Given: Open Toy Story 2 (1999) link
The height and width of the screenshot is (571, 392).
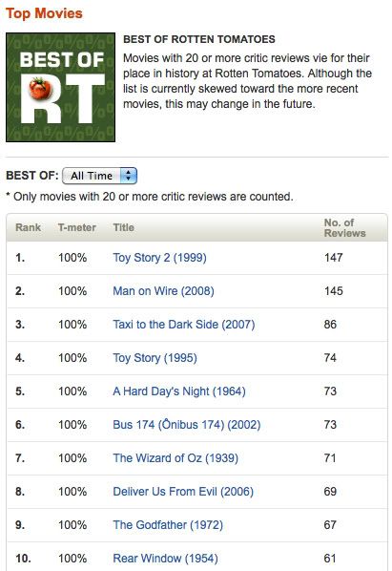Looking at the screenshot, I should [159, 258].
